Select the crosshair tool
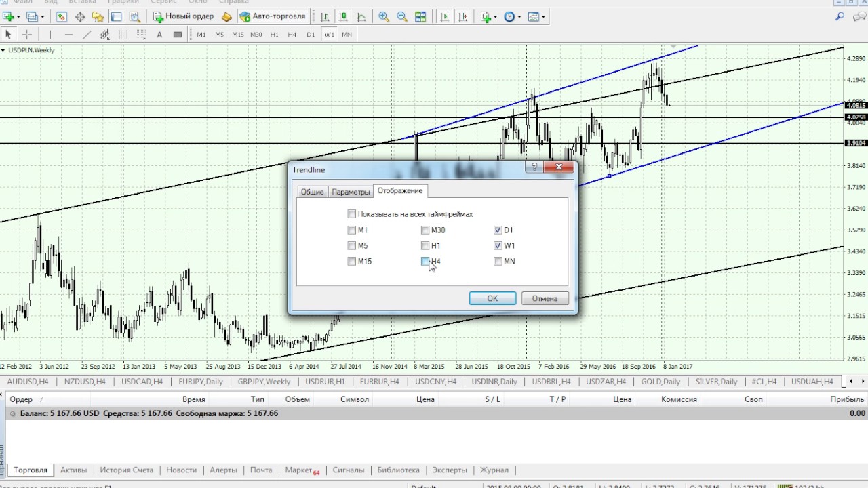 click(27, 34)
